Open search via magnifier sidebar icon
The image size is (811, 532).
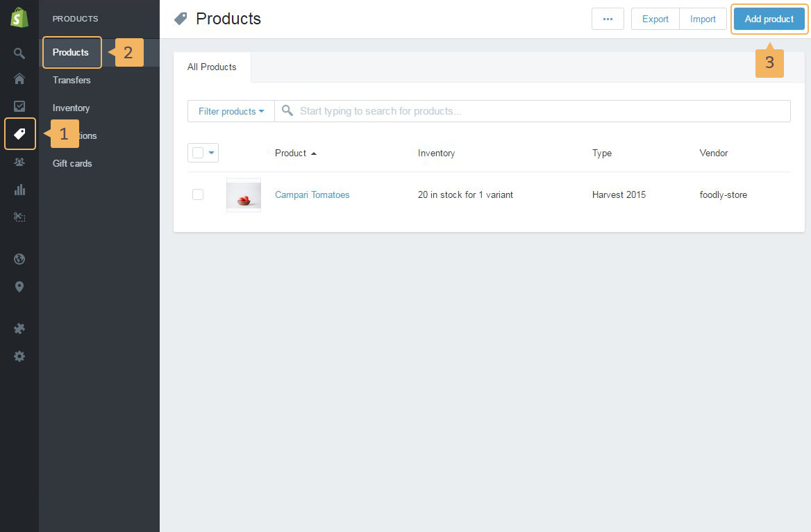pos(19,53)
